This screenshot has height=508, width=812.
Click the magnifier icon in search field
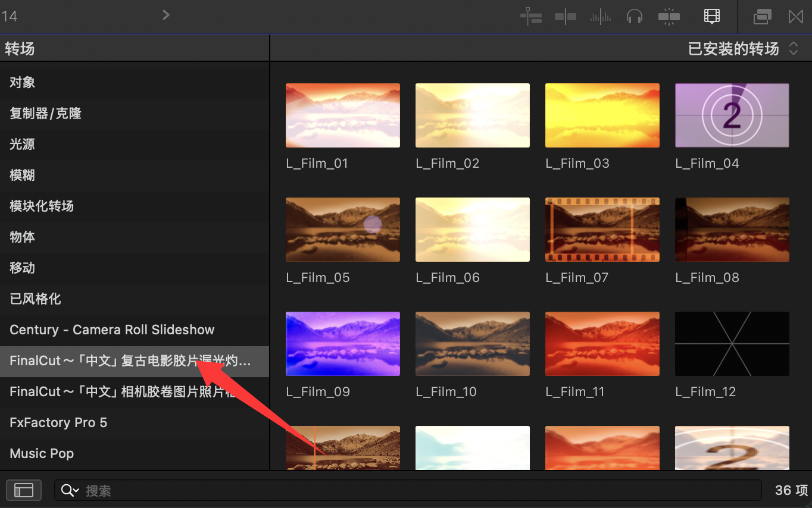coord(68,490)
